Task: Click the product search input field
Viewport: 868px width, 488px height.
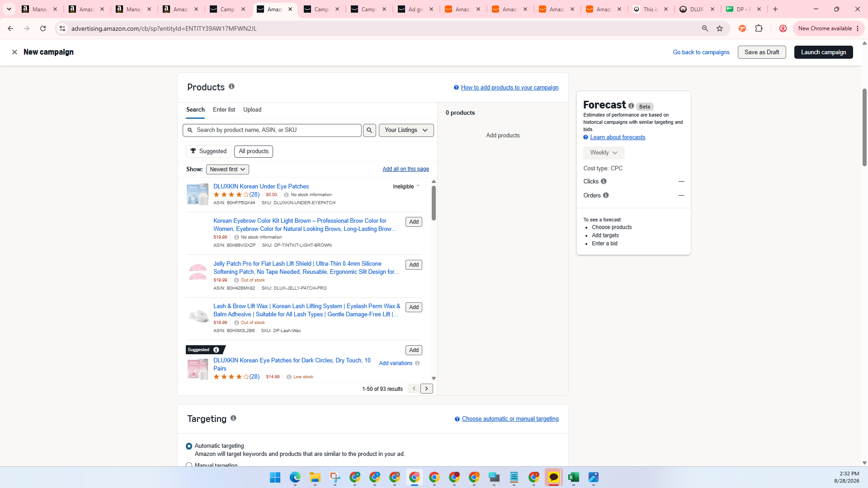Action: tap(272, 131)
